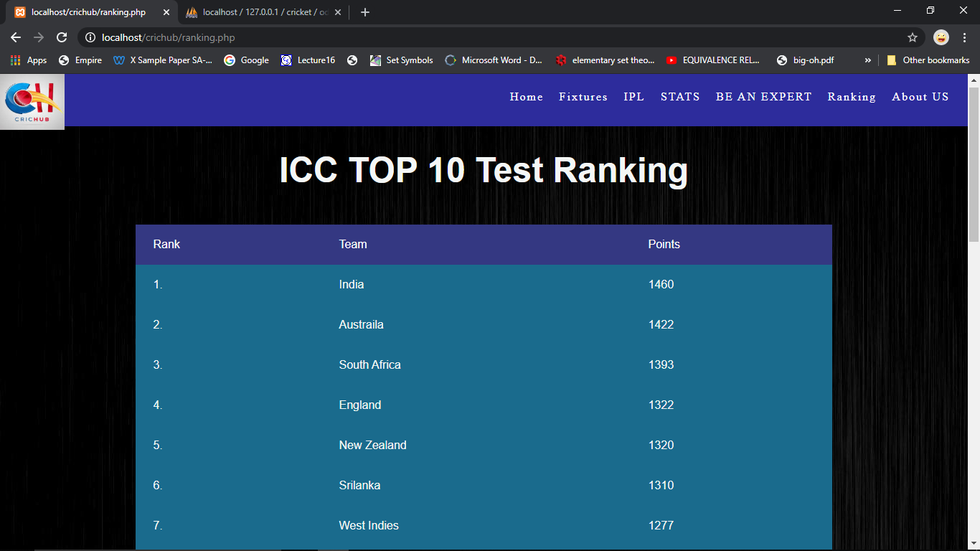Click the 1322 points value
980x551 pixels.
point(661,405)
